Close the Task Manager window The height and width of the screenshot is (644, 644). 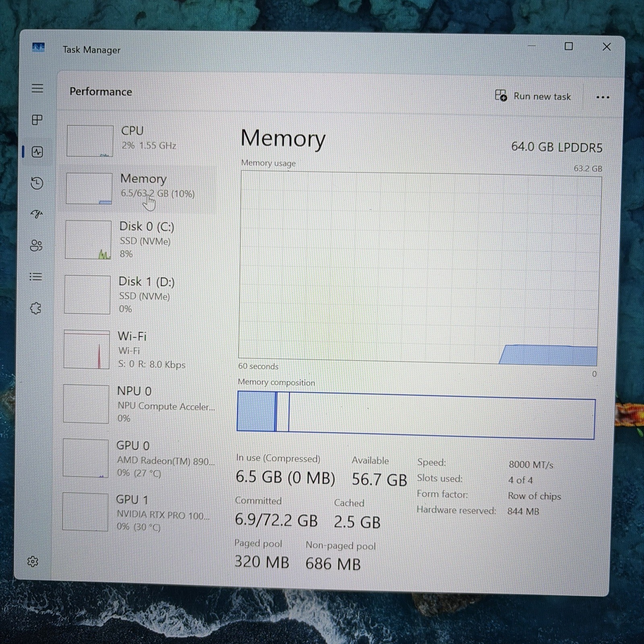click(607, 47)
